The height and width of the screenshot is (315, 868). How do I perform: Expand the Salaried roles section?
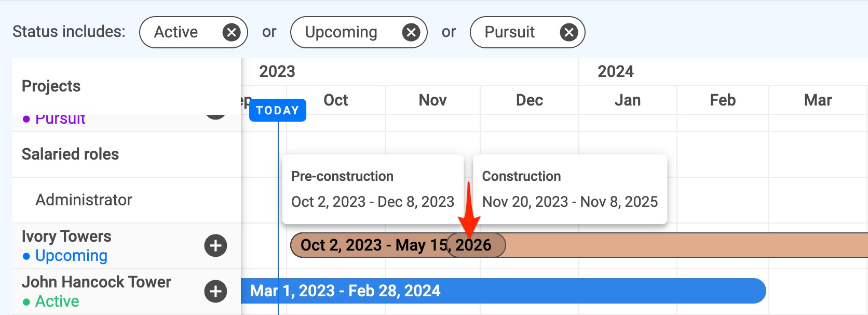pyautogui.click(x=70, y=154)
